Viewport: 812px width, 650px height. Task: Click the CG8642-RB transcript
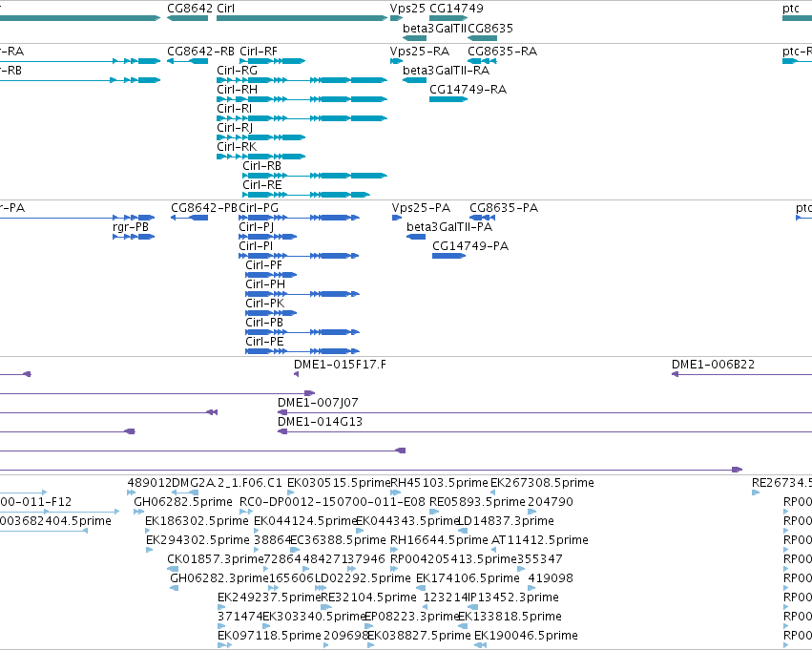[x=187, y=61]
